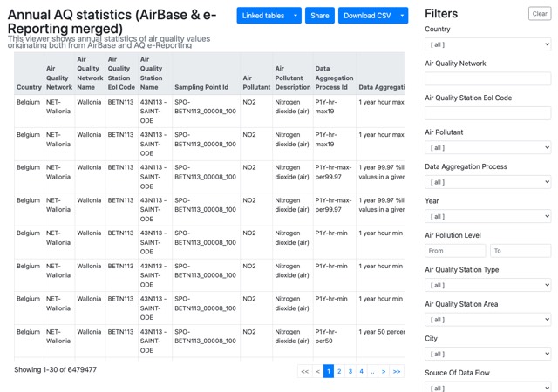The width and height of the screenshot is (558, 392).
Task: Go to page 3
Action: (x=350, y=371)
